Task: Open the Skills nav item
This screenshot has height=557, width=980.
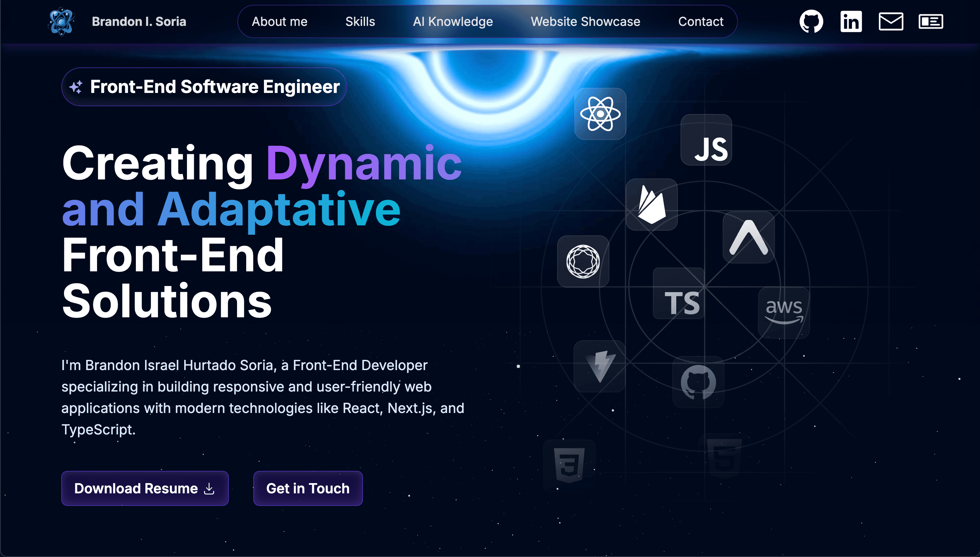Action: pos(360,21)
